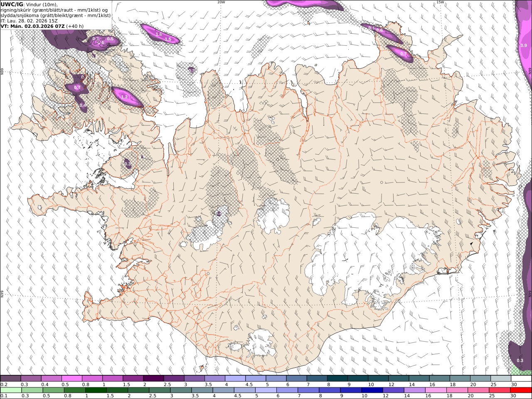Click the '6' label in the lower legend row
Image resolution: width=532 pixels, height=399 pixels.
[278, 396]
